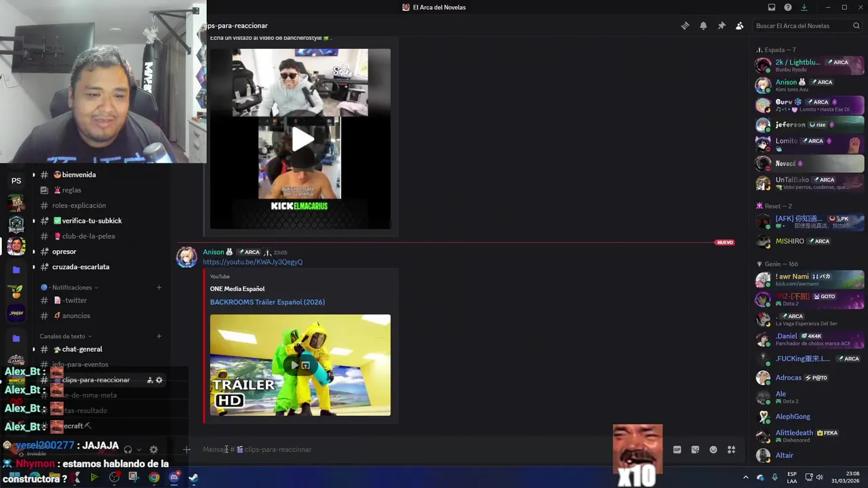Create channel in Notificaciones with plus icon
The height and width of the screenshot is (488, 868).
[159, 287]
